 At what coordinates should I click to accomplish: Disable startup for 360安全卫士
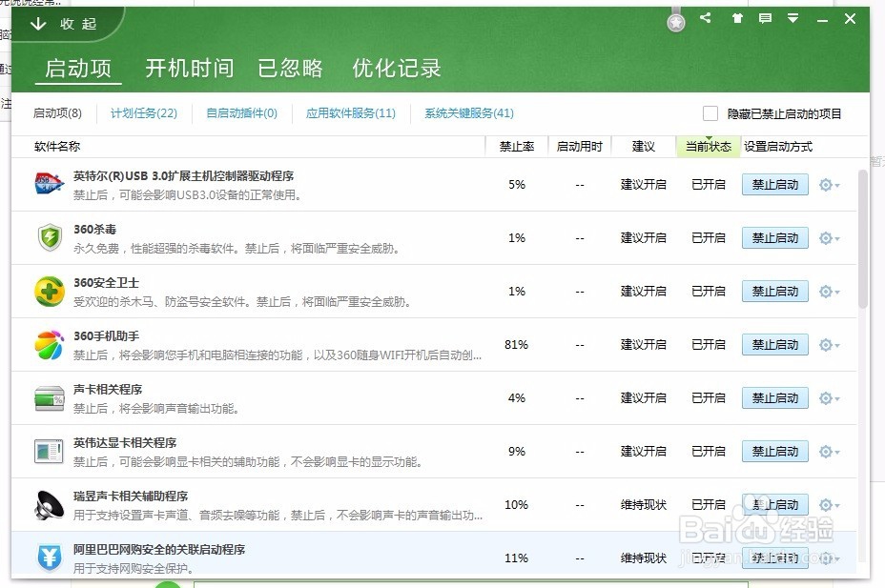click(775, 292)
